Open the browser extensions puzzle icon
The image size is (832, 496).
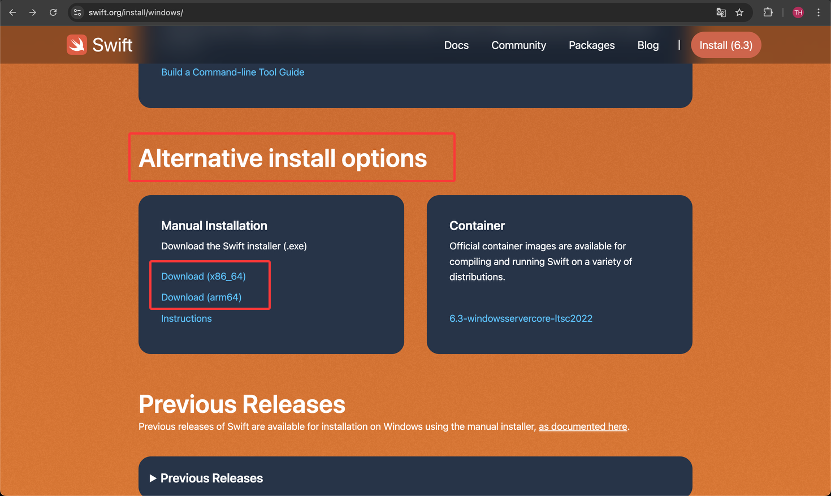click(768, 12)
